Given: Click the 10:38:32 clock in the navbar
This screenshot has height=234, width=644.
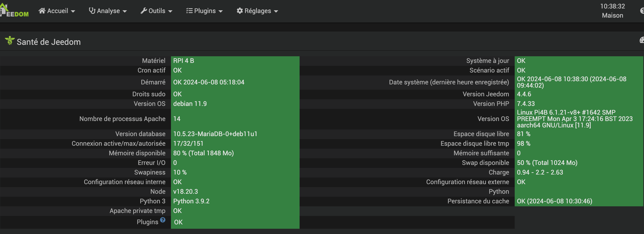Looking at the screenshot, I should click(x=612, y=6).
